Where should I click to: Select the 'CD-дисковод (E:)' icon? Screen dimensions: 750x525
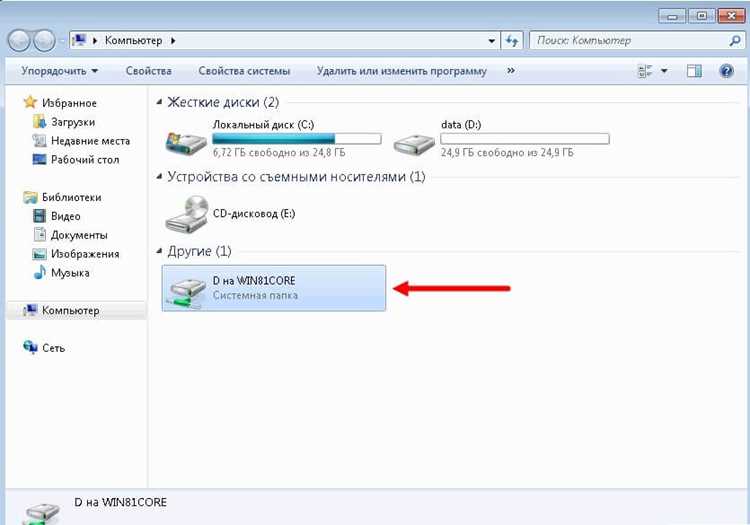pyautogui.click(x=187, y=214)
